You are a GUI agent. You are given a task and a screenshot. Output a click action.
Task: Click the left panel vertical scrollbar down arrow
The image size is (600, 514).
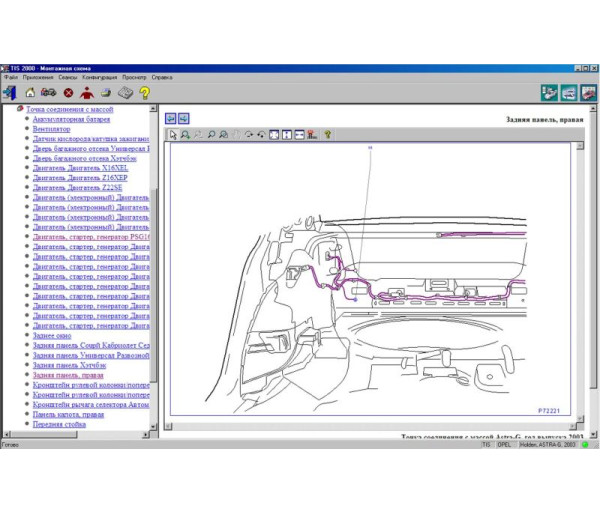(x=154, y=427)
